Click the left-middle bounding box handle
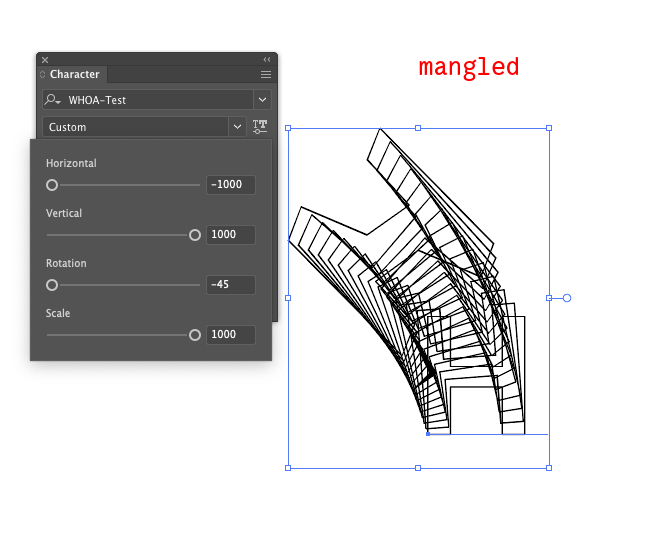 (x=288, y=298)
